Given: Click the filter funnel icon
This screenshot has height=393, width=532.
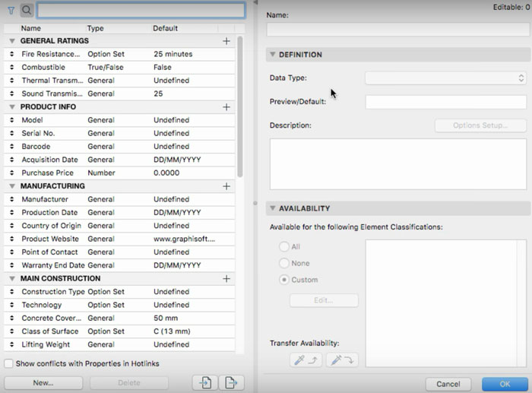Looking at the screenshot, I should [x=11, y=10].
